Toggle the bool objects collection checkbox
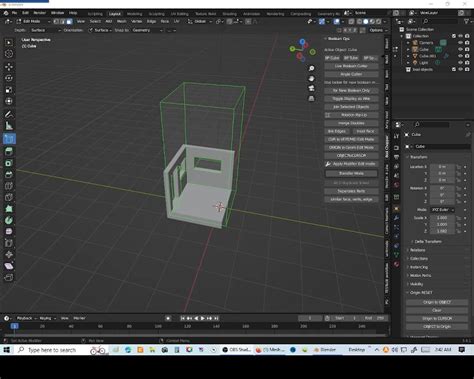This screenshot has width=474, height=379. [454, 69]
